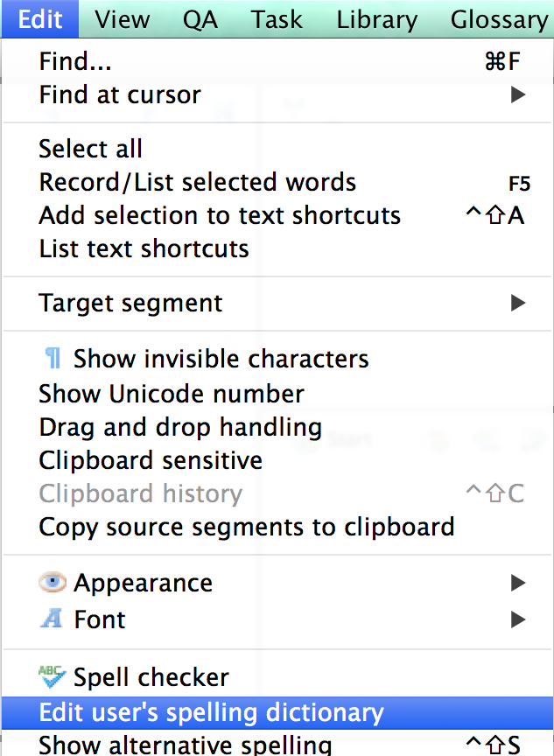Open the Appearance submenu arrow
Image resolution: width=554 pixels, height=756 pixels.
(518, 583)
